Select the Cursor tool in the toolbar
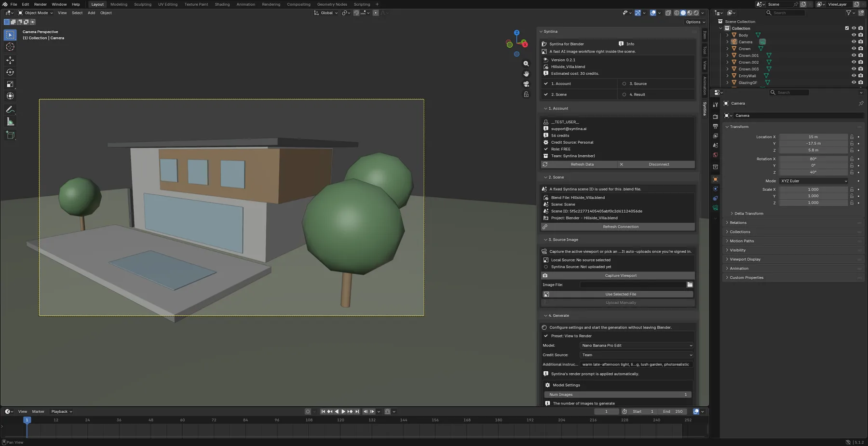The width and height of the screenshot is (868, 446). click(10, 47)
